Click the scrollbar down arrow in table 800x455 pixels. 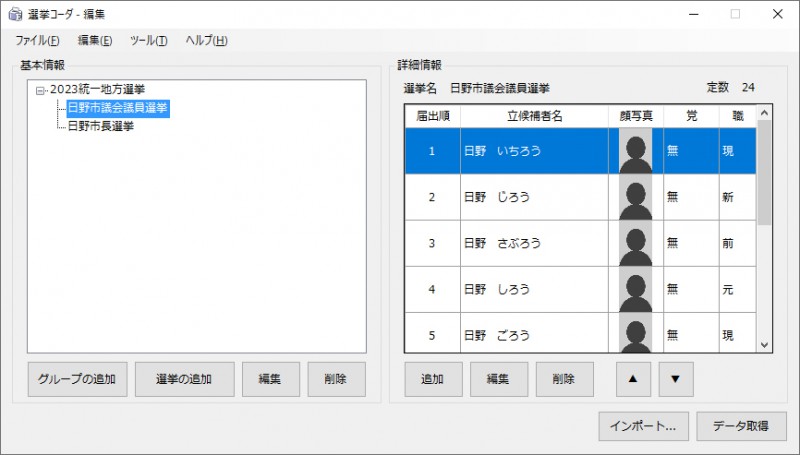click(764, 345)
